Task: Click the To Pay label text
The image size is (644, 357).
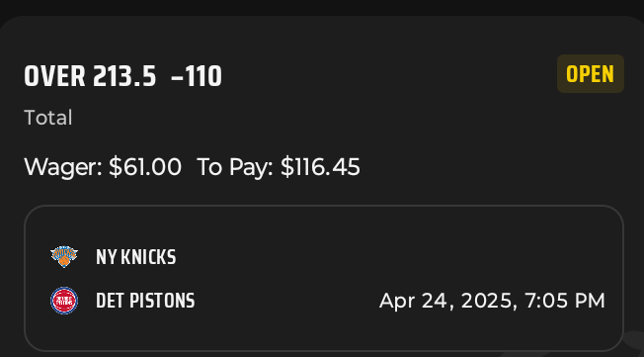Action: click(x=235, y=168)
